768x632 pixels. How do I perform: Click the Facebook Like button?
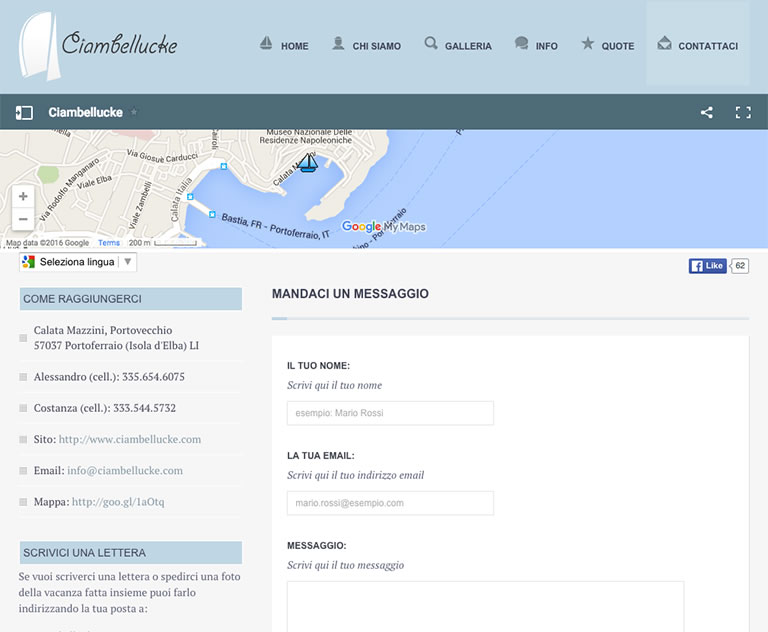[x=708, y=266]
